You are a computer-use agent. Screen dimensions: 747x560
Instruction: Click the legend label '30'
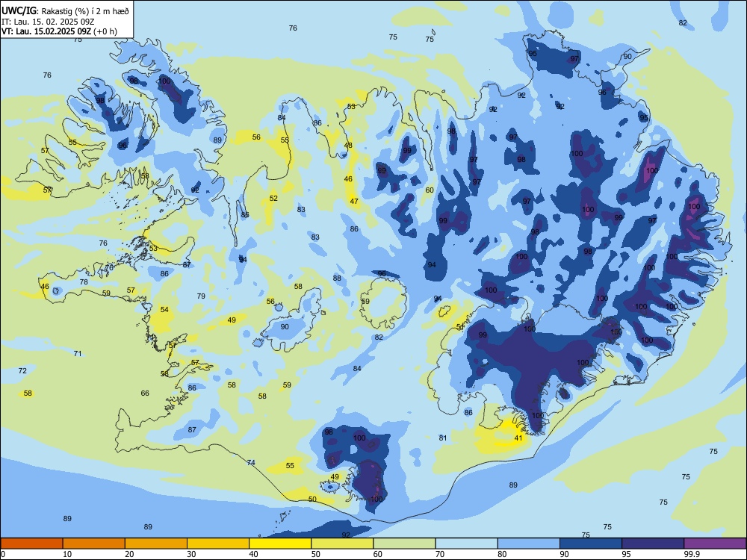coord(191,554)
